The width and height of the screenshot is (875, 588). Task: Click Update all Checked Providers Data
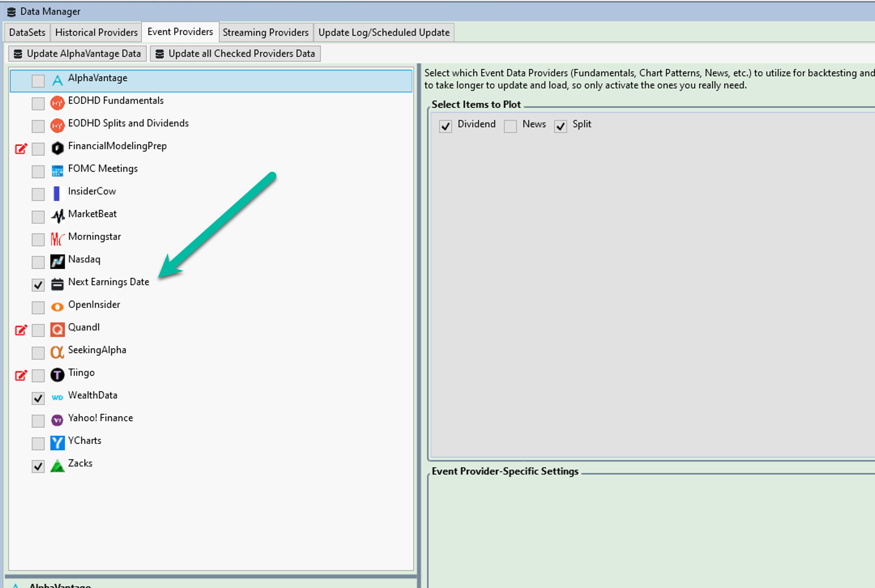coord(235,53)
